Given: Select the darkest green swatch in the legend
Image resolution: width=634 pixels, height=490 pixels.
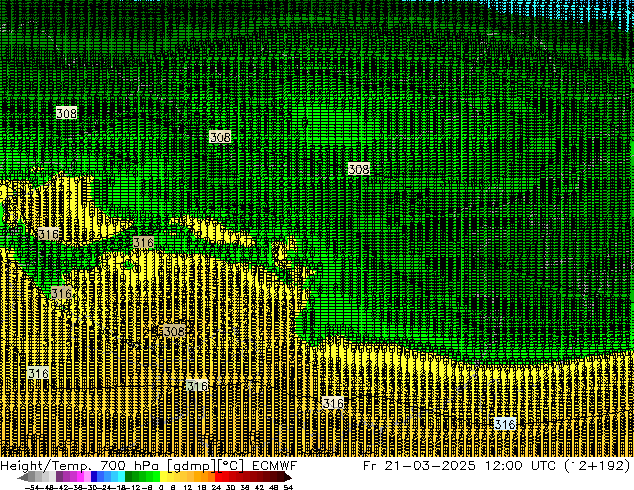Looking at the screenshot, I should (x=129, y=476).
